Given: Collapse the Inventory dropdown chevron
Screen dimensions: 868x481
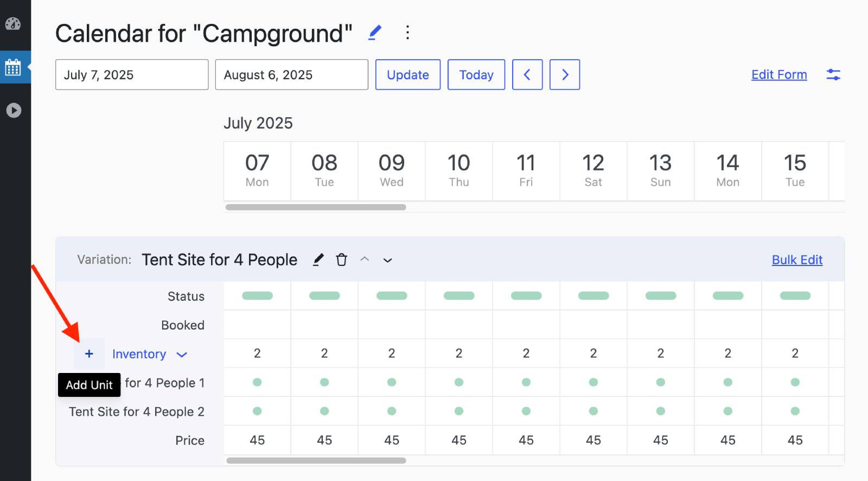Looking at the screenshot, I should click(182, 355).
